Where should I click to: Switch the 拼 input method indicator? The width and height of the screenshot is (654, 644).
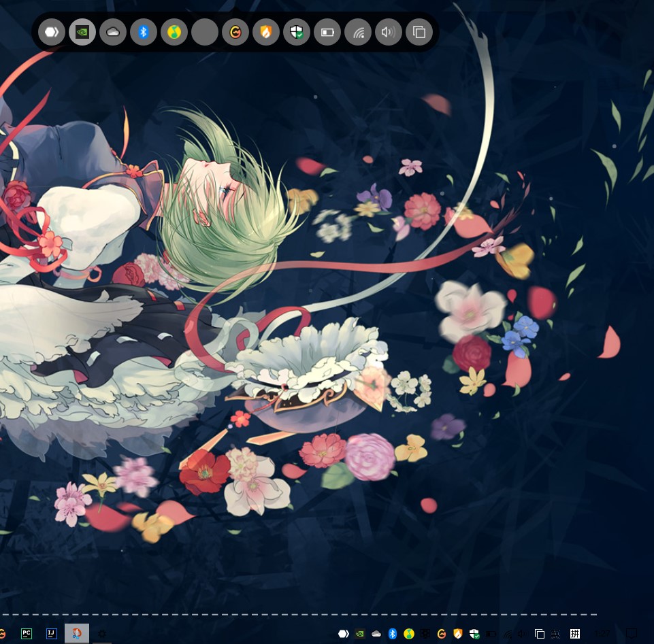(575, 634)
